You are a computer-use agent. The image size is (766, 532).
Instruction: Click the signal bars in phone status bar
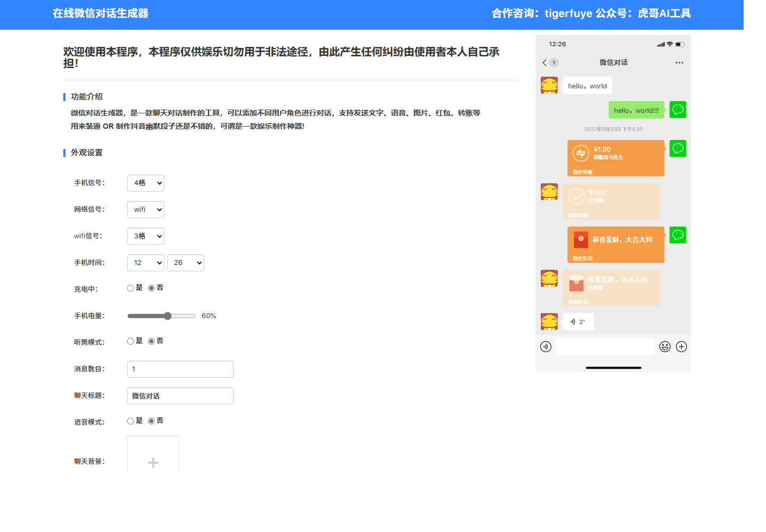coord(661,45)
